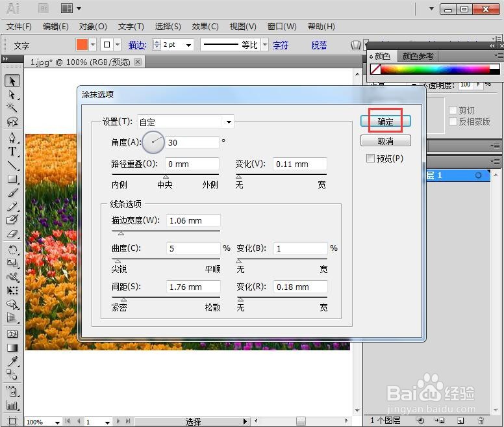The image size is (504, 427).
Task: Open the 视图(V) menu
Action: point(243,27)
